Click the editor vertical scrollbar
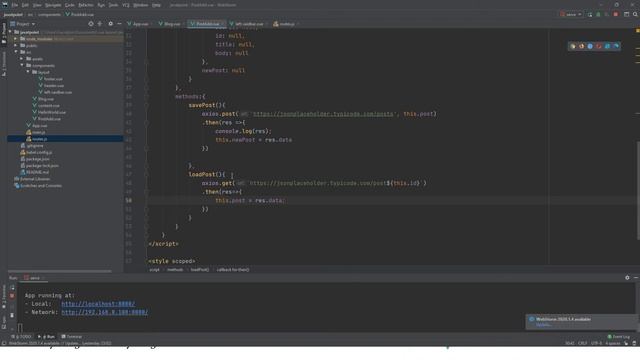The height and width of the screenshot is (360, 640). coord(638,191)
